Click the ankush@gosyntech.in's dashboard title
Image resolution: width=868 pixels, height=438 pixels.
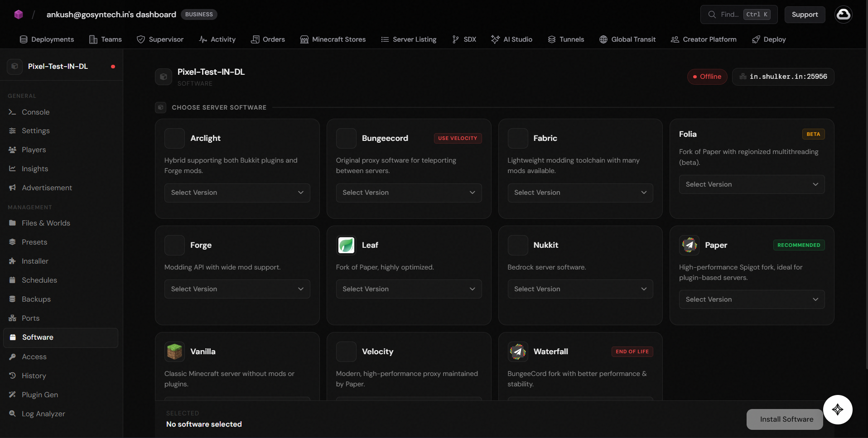click(111, 14)
